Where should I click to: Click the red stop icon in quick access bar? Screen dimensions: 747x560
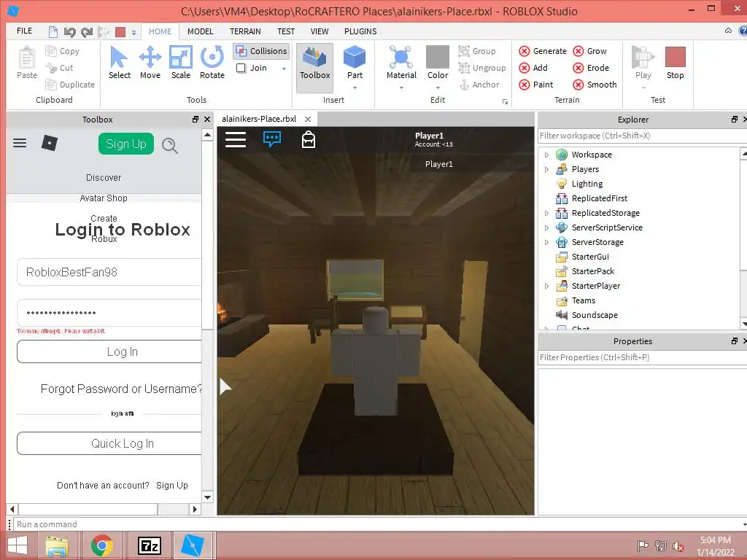pyautogui.click(x=120, y=32)
